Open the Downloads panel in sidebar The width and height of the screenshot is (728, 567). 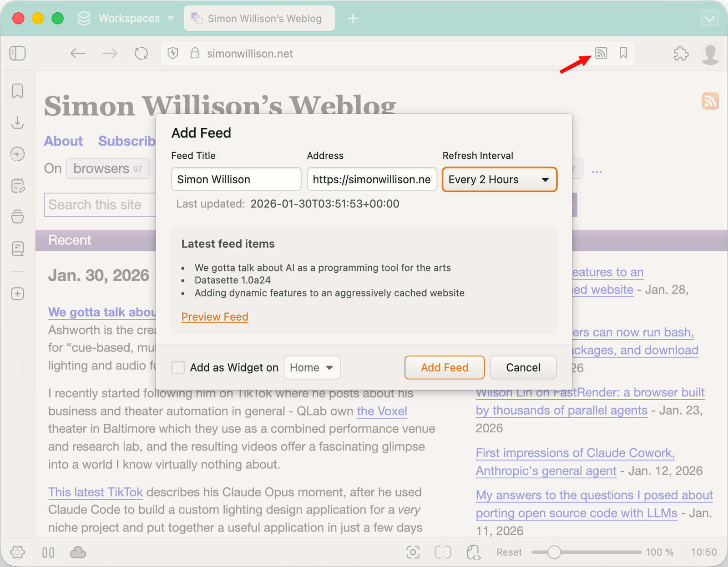[x=18, y=122]
